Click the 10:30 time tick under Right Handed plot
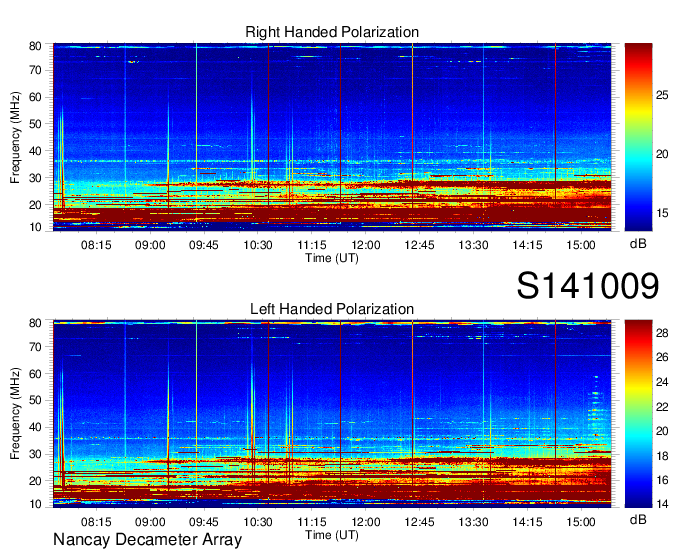The image size is (680, 552). (258, 245)
